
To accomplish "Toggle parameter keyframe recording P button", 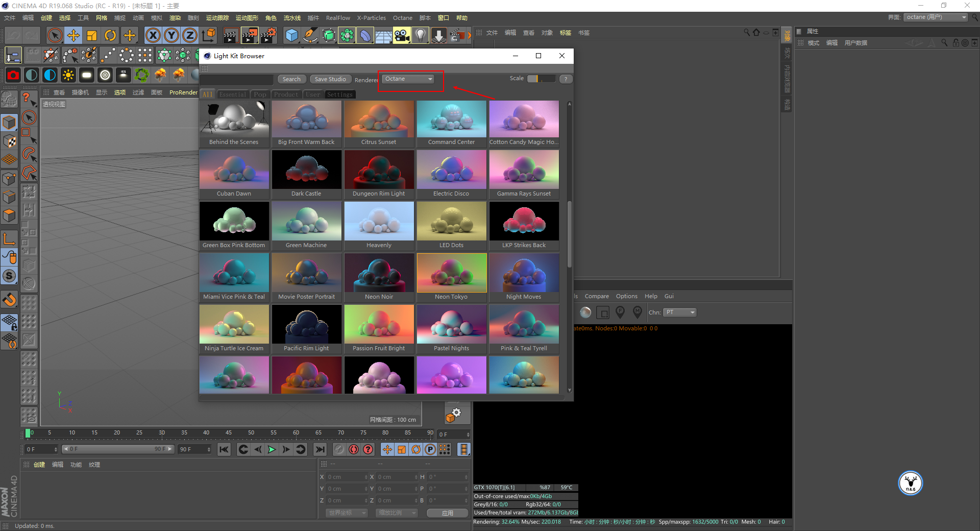I will [430, 449].
